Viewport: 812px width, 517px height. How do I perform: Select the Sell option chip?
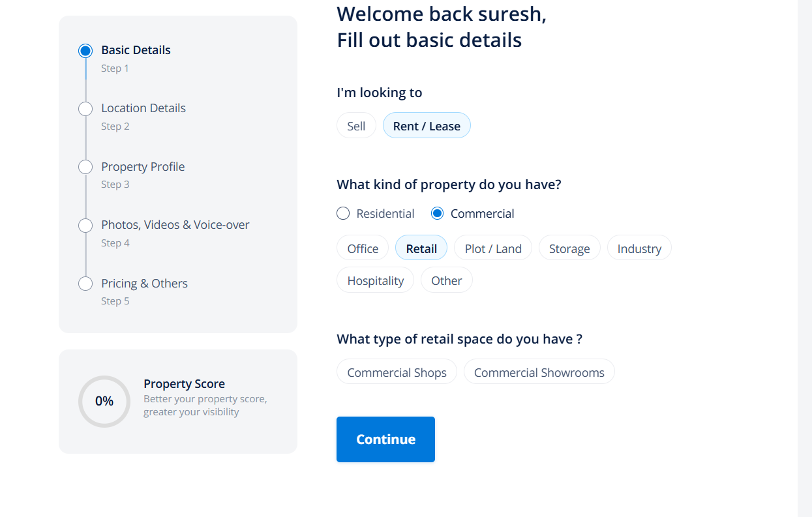[356, 126]
